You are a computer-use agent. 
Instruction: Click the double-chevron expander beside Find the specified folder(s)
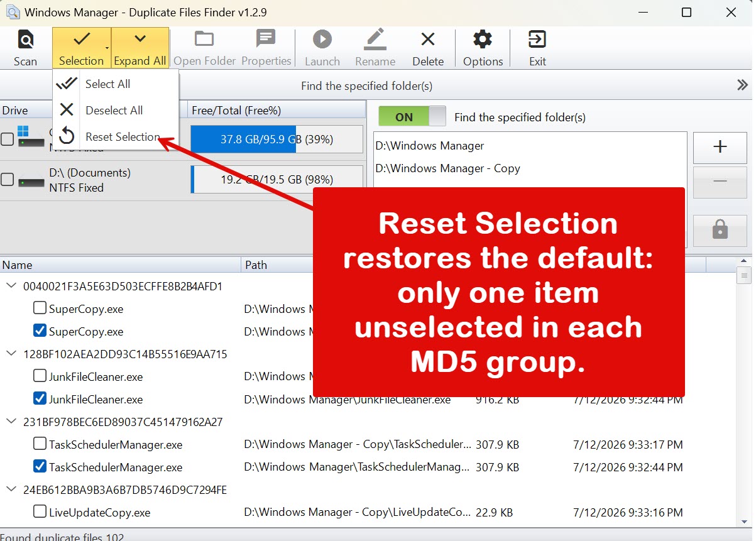click(x=742, y=85)
